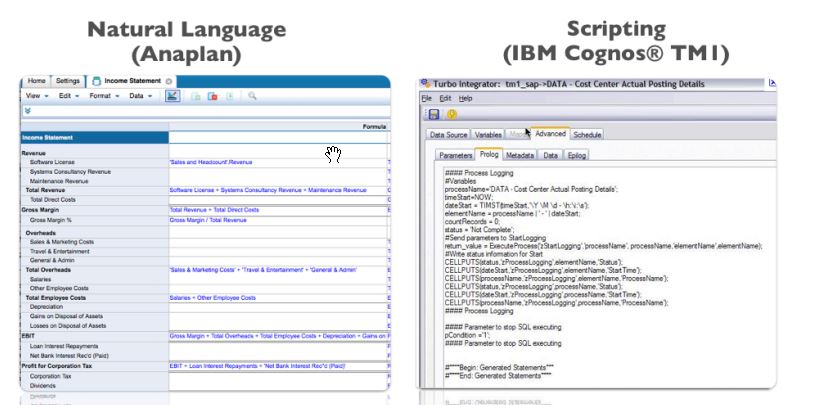
Task: Click the Turbo Integrator title bar app icon
Action: coord(425,84)
